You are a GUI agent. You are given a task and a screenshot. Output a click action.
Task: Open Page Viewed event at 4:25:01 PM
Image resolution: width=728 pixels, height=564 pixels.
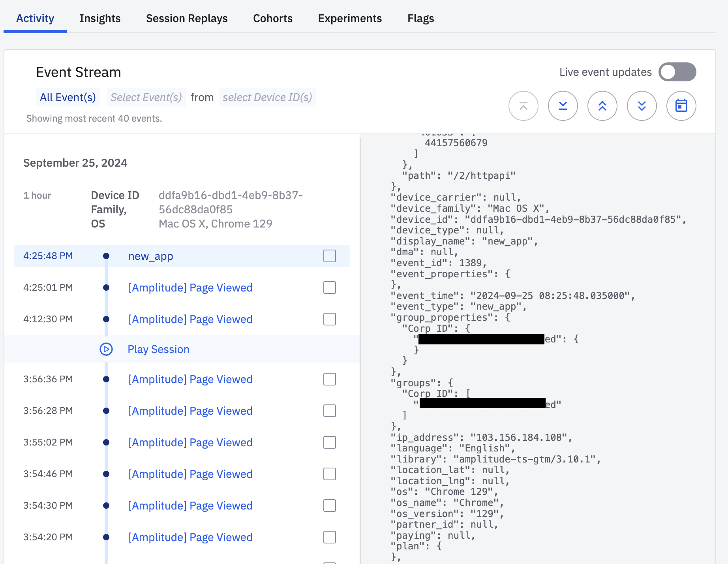click(x=190, y=288)
